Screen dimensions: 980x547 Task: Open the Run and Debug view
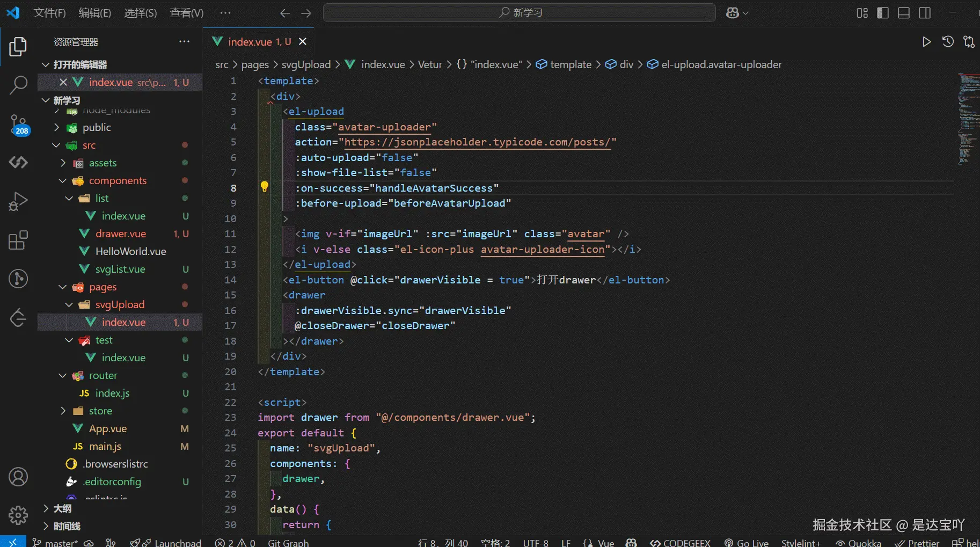18,201
